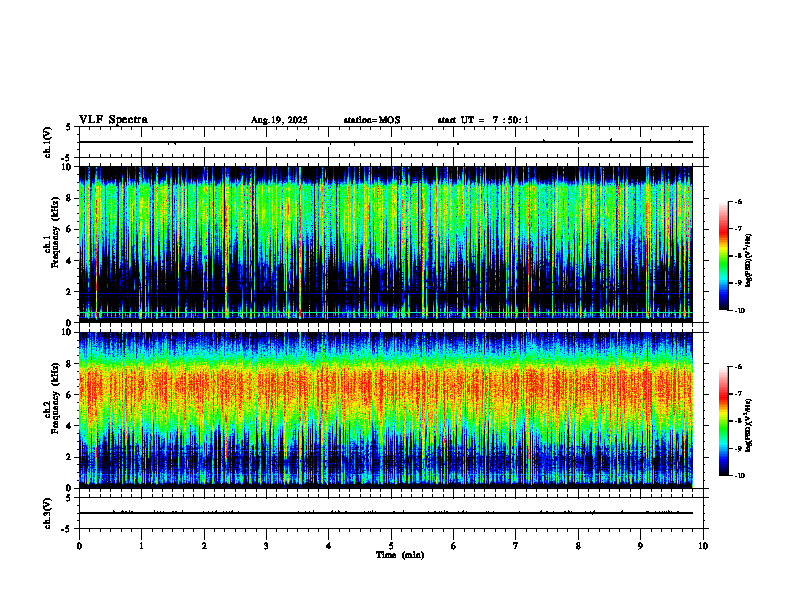The width and height of the screenshot is (792, 612).
Task: Click the ch.1 "Frequency (kHz)" axis label
Action: [55, 232]
